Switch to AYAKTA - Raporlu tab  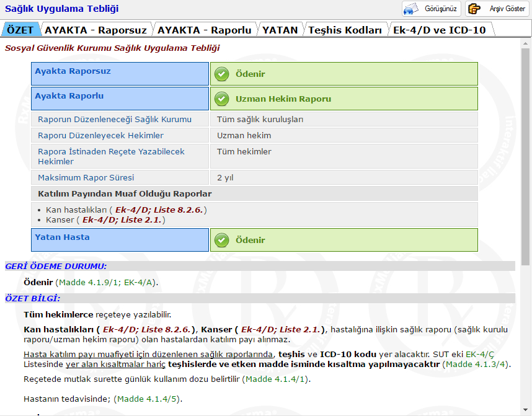click(204, 30)
